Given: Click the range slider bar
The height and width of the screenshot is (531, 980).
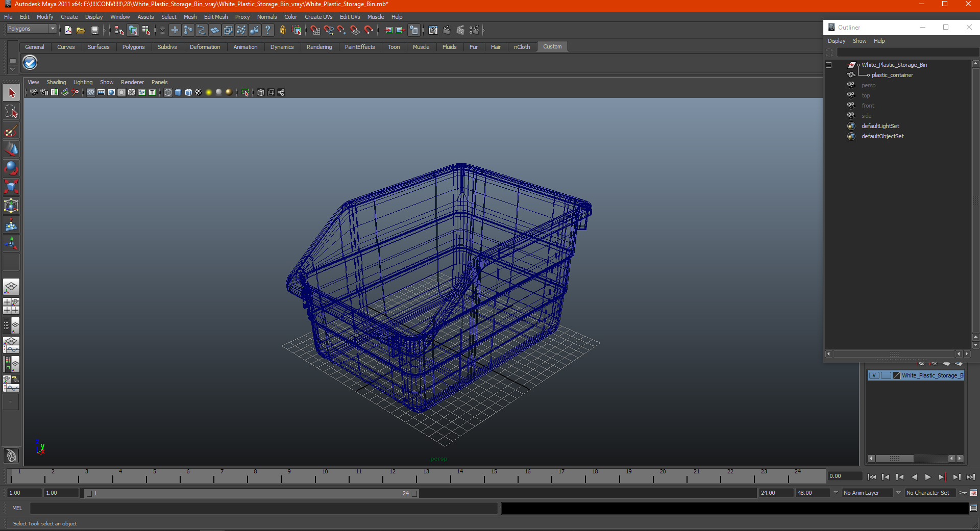Looking at the screenshot, I should click(251, 493).
